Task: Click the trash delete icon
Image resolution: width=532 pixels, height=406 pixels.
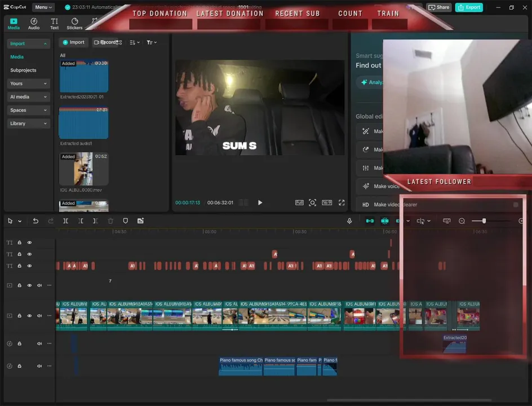Action: click(x=110, y=221)
